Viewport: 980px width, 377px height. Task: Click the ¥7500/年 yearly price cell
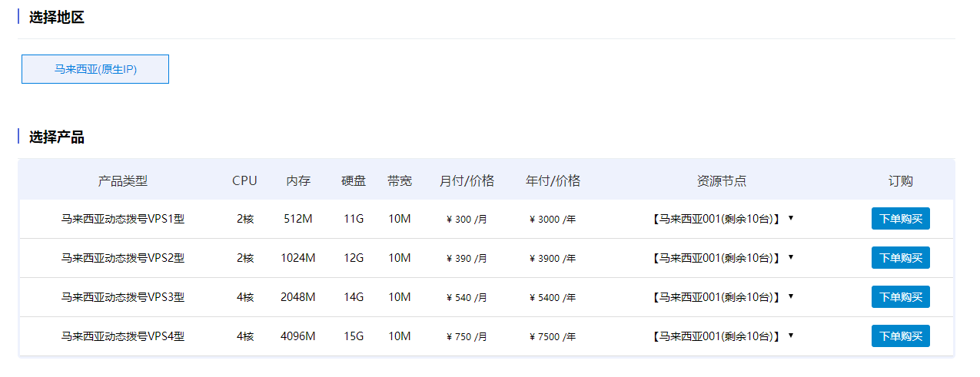553,336
